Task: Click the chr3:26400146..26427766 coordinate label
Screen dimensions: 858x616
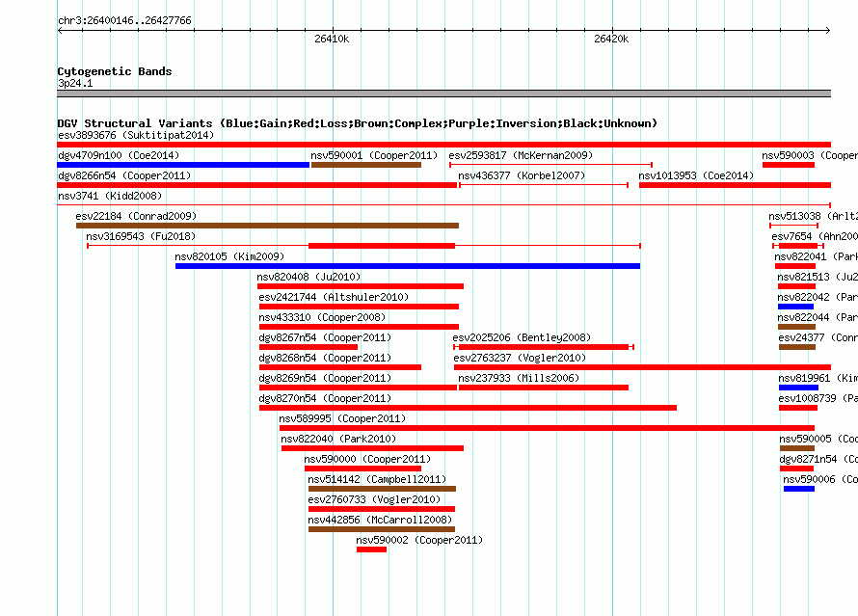Action: pos(124,20)
